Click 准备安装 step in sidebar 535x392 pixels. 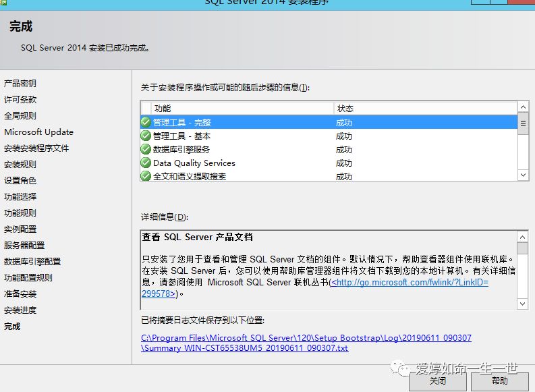click(x=20, y=294)
